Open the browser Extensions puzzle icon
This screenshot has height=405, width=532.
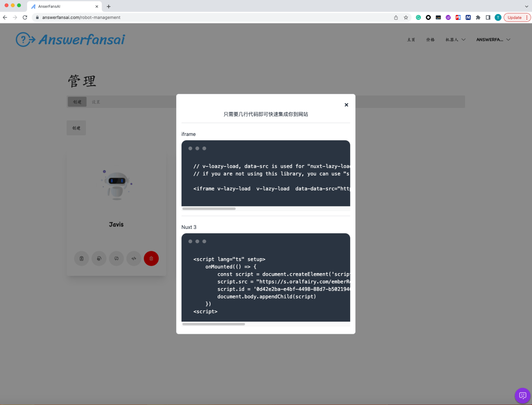click(478, 18)
